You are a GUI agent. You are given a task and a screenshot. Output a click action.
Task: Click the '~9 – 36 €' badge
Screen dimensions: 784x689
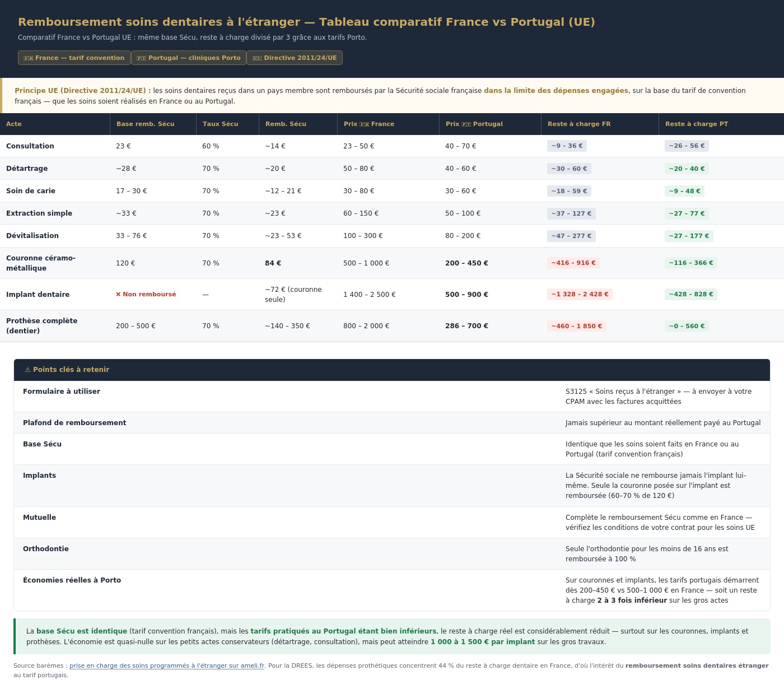[567, 146]
